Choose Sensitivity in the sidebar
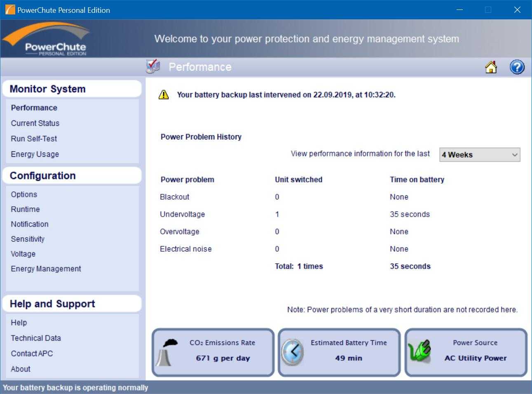 [28, 239]
